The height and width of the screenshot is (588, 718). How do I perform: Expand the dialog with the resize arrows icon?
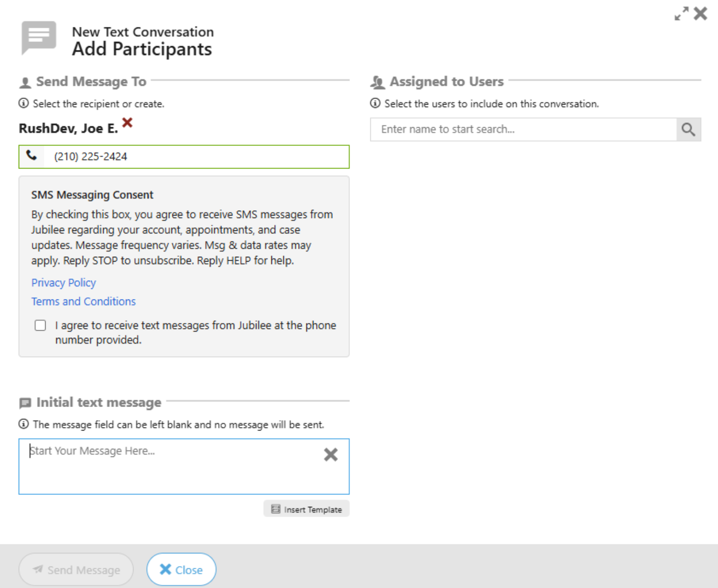point(681,13)
